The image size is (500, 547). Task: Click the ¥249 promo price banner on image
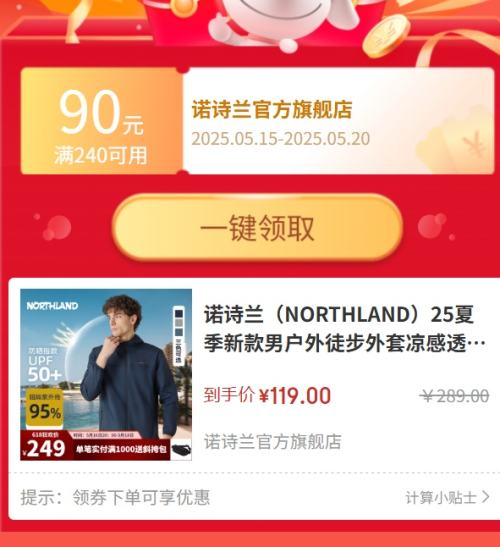click(x=44, y=448)
